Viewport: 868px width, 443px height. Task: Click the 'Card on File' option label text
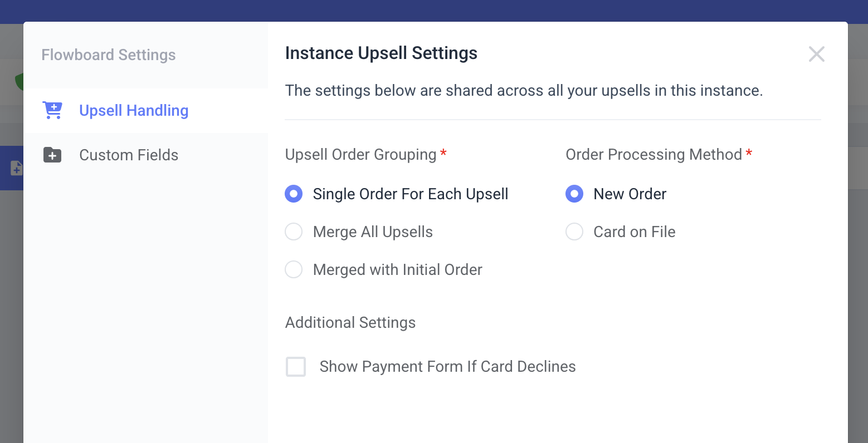click(x=635, y=232)
